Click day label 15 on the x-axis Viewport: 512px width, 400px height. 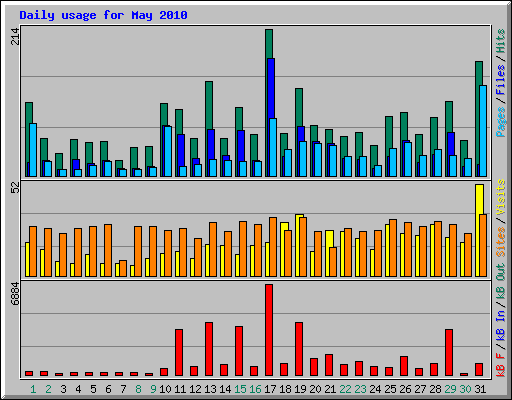(240, 389)
